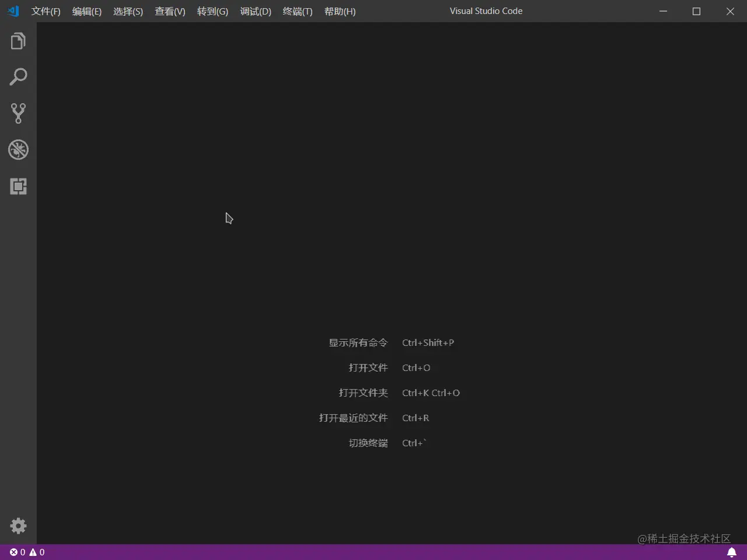The width and height of the screenshot is (747, 560).
Task: Open the 文件(F) menu
Action: pyautogui.click(x=46, y=11)
